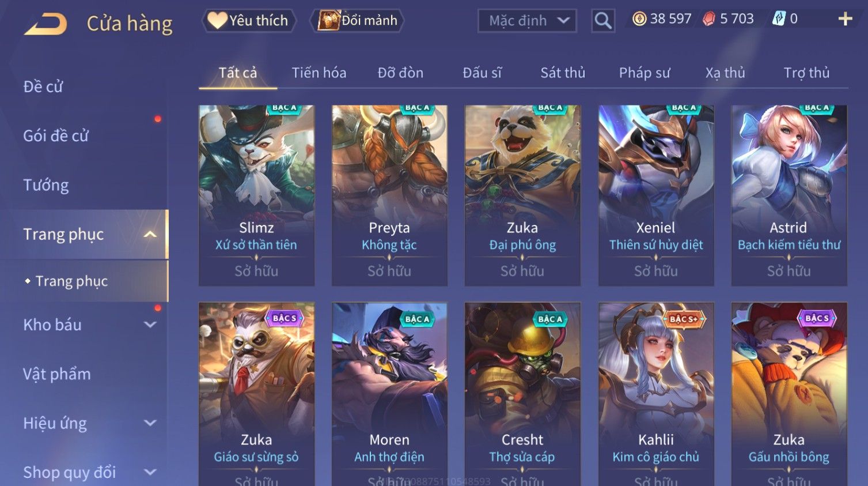Expand the Hiệu ứng sidebar section
The image size is (868, 486).
150,423
